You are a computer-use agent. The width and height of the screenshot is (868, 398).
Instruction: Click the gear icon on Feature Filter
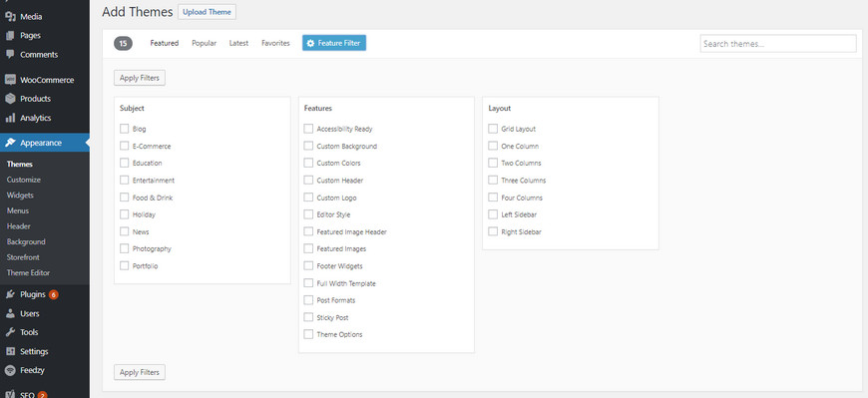click(310, 43)
